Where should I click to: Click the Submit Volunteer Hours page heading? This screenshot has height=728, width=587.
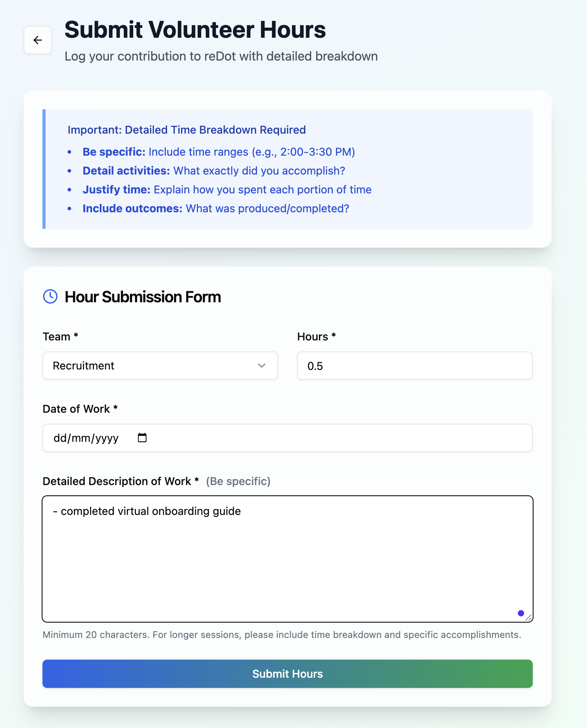[x=195, y=30]
